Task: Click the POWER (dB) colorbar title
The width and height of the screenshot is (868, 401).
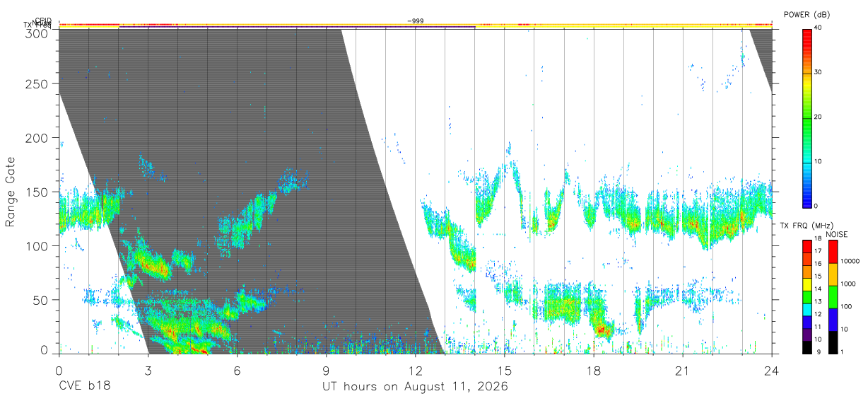Action: [807, 15]
